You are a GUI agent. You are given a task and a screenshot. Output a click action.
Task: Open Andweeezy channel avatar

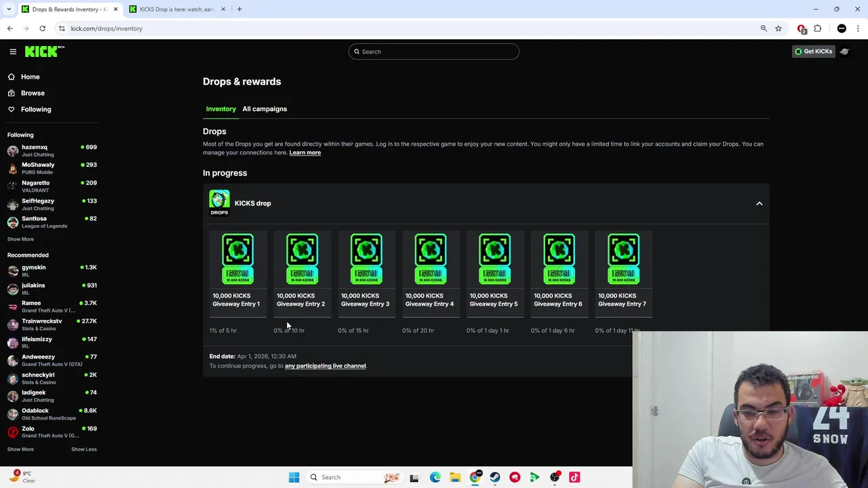point(13,361)
